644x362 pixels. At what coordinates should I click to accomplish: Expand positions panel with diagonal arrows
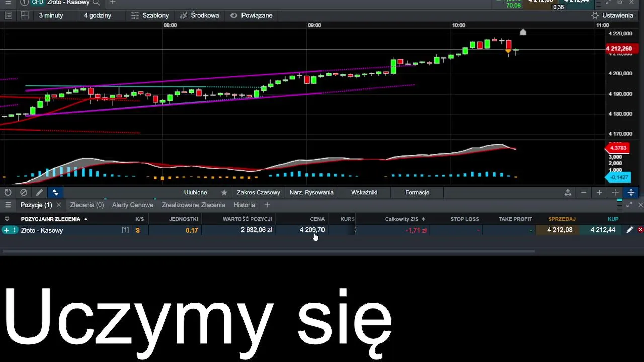629,205
